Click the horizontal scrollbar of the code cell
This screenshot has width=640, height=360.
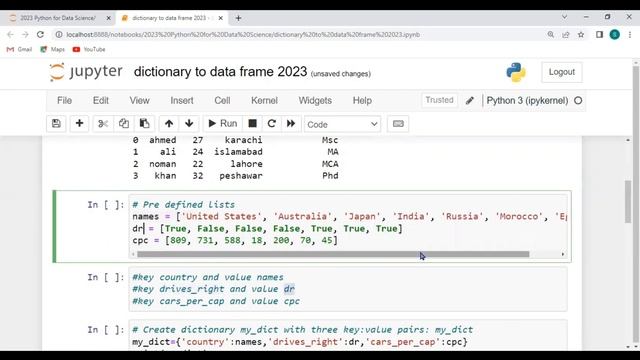point(333,254)
